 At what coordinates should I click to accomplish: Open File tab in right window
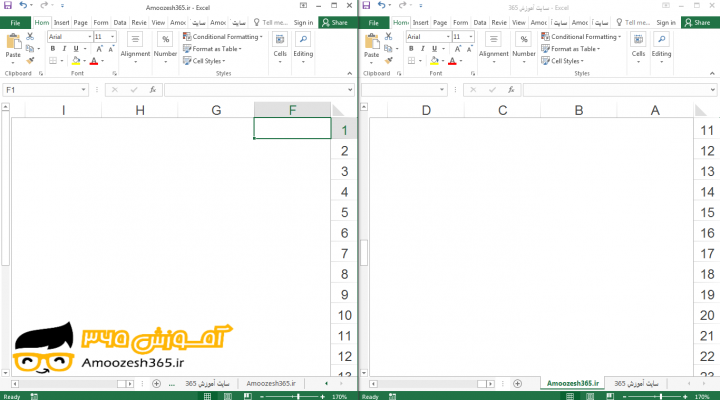374,23
